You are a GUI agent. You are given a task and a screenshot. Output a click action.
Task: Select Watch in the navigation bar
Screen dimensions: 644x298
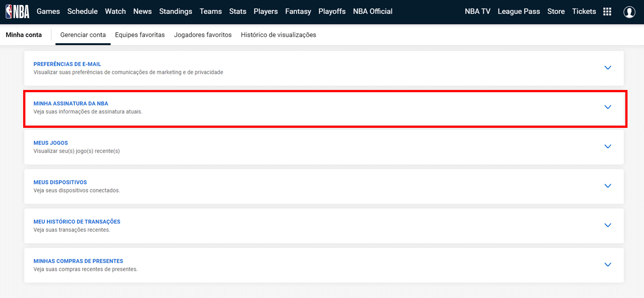tap(115, 12)
